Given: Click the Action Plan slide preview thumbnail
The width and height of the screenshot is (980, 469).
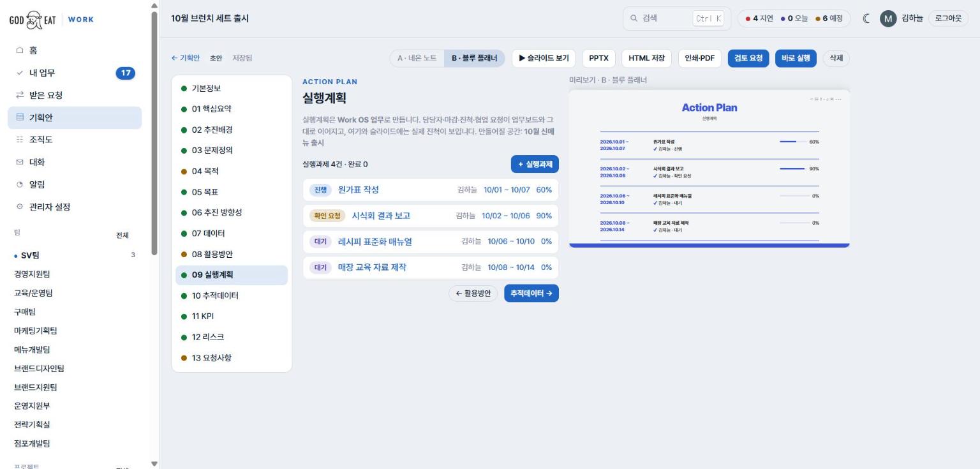Looking at the screenshot, I should click(x=709, y=168).
